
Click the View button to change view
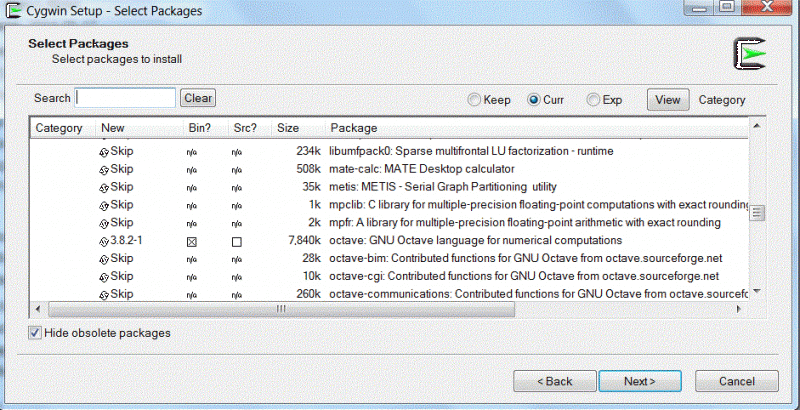point(668,100)
